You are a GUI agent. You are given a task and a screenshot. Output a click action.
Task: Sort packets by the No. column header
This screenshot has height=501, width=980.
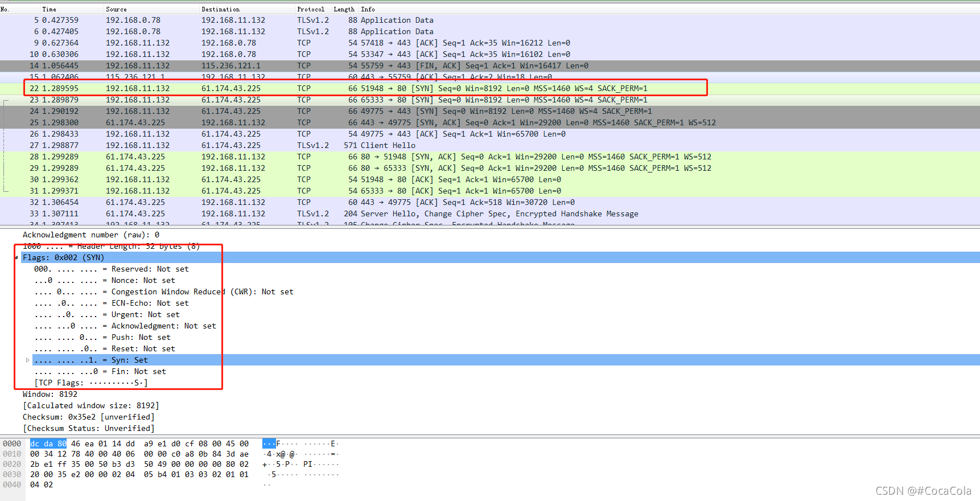pos(5,9)
